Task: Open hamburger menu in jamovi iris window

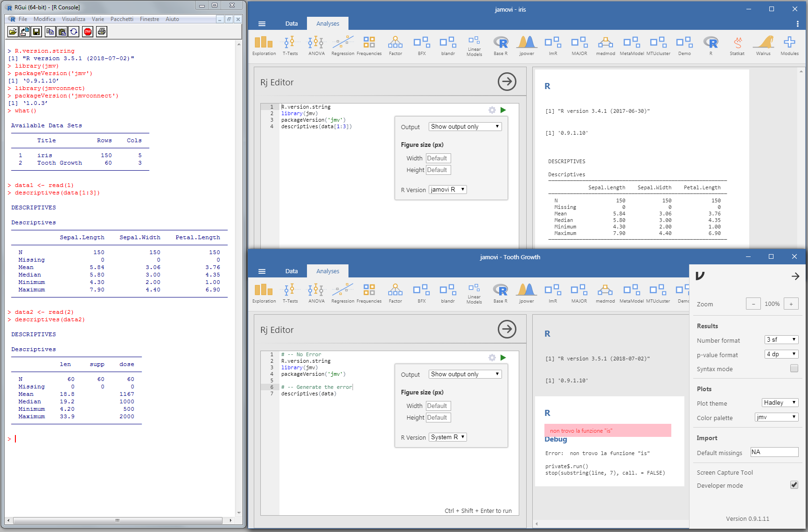Action: (x=262, y=24)
